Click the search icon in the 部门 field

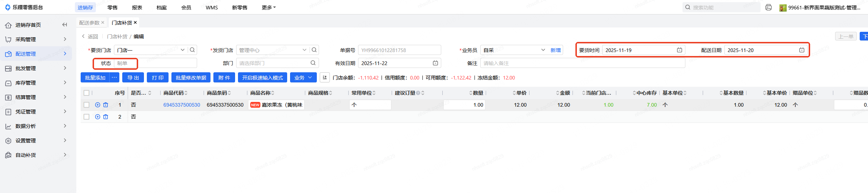click(313, 63)
